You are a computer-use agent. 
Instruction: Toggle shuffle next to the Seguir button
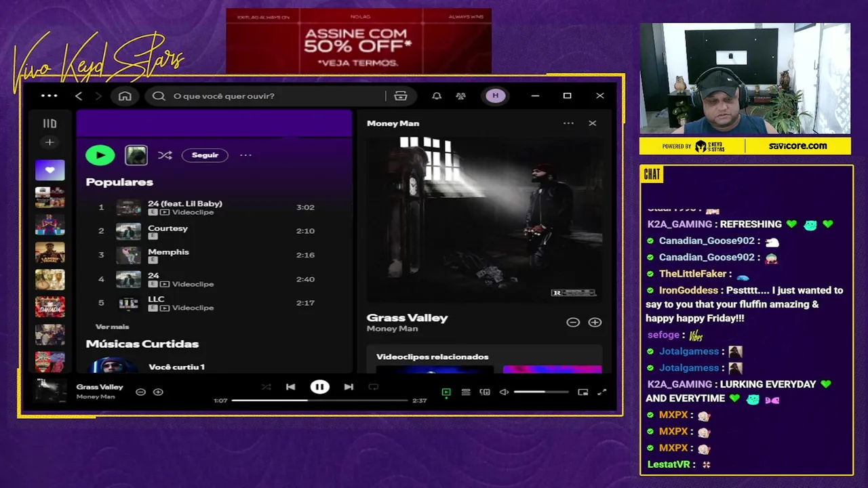click(165, 155)
